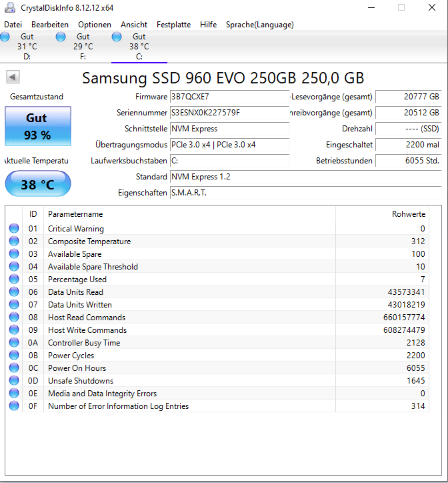The image size is (448, 483).
Task: Click the Eingeschaltet value 2200 mal
Action: [x=409, y=145]
